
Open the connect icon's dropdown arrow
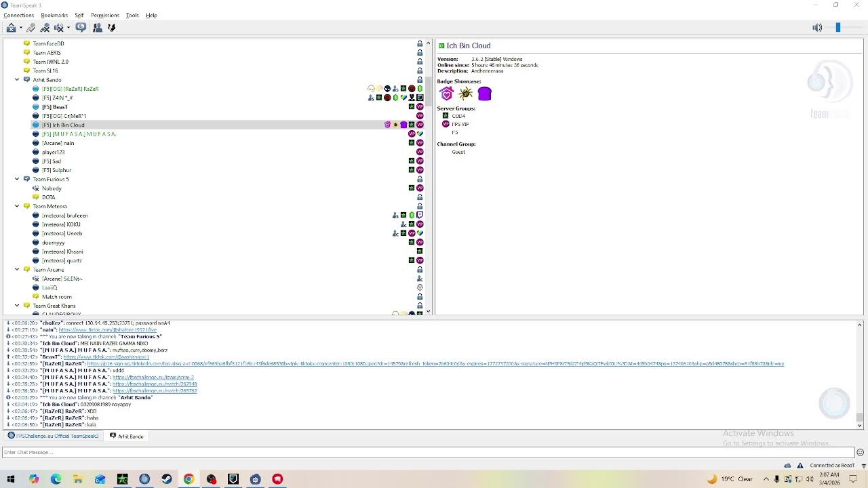[x=20, y=28]
